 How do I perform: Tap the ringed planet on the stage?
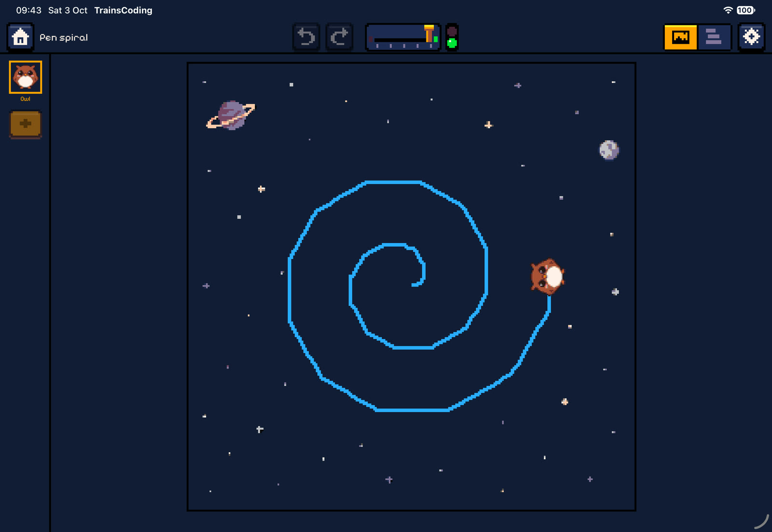click(x=231, y=115)
